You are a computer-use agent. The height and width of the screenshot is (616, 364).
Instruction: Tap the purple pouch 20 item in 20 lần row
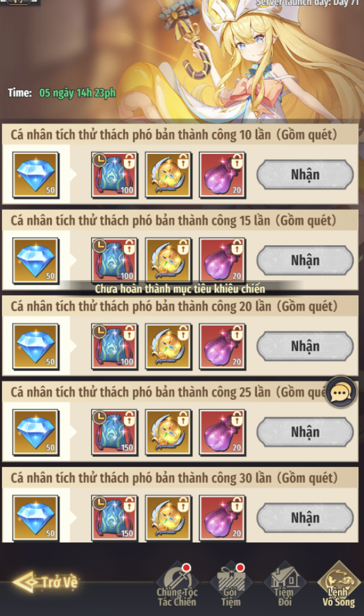(222, 347)
